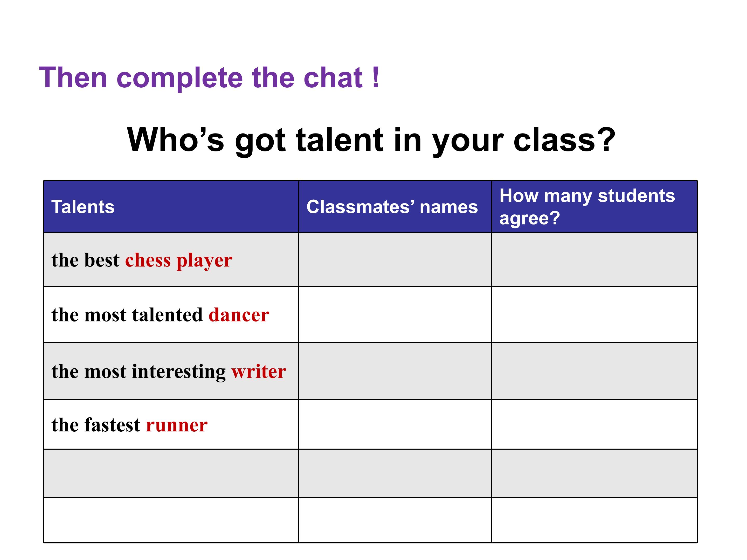Viewport: 747px width, 560px height.
Task: Click the Talents column header
Action: (x=171, y=207)
